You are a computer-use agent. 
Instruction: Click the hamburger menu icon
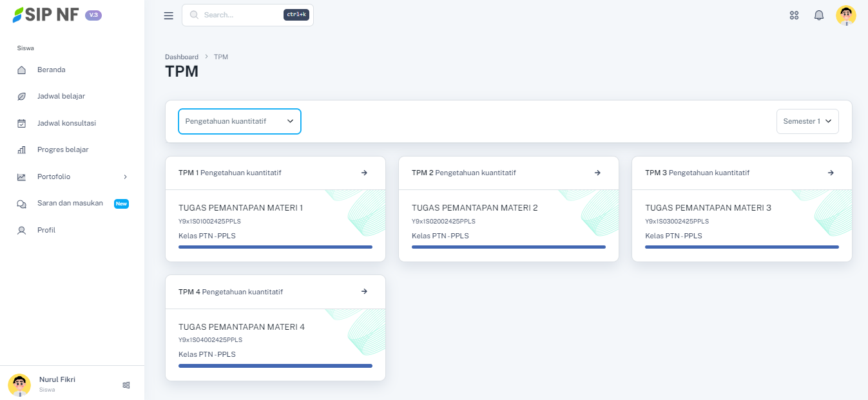pos(169,15)
